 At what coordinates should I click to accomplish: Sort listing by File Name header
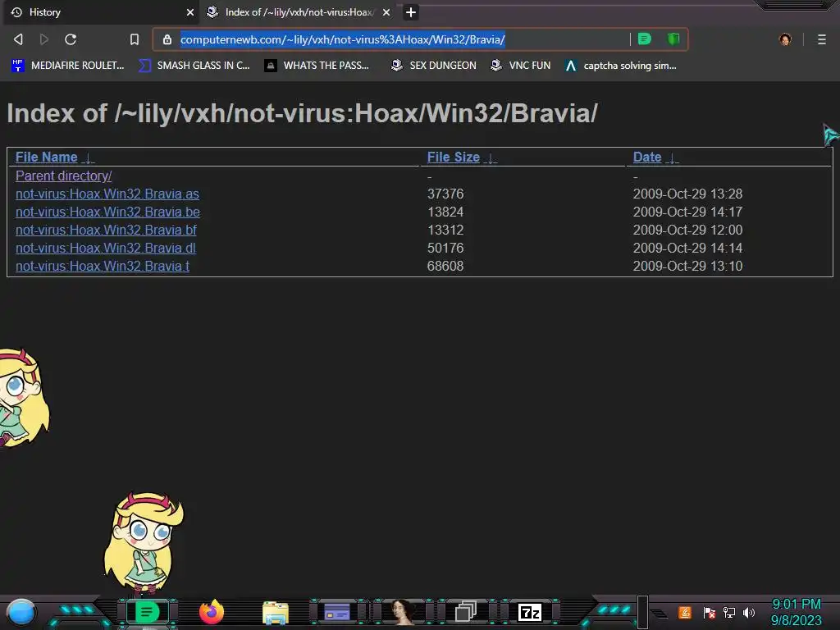pos(47,157)
